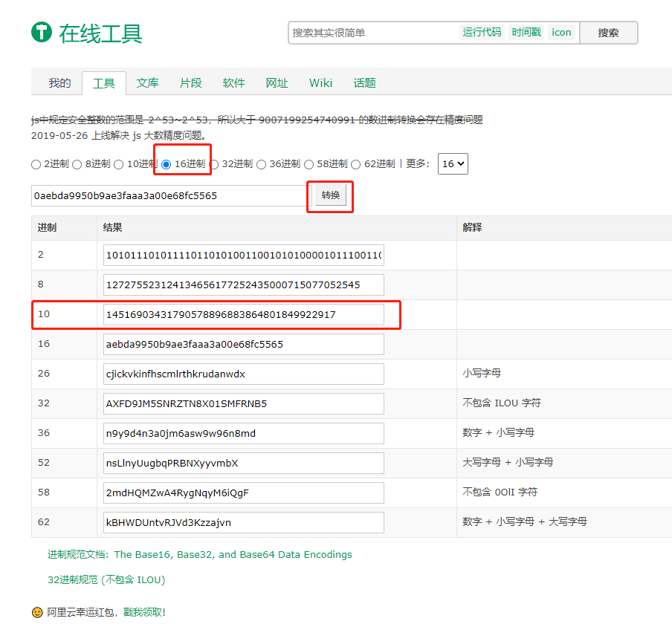Switch to the 工具 tab
This screenshot has height=624, width=672.
104,83
